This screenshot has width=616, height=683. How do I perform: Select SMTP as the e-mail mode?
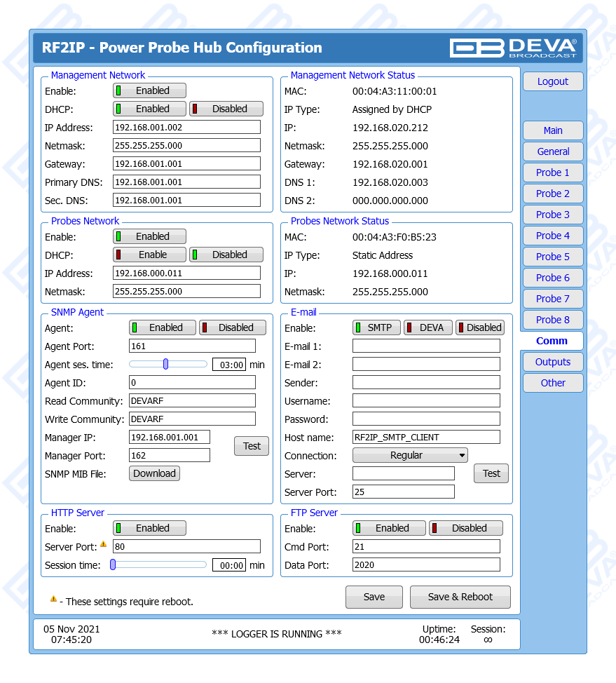[376, 327]
